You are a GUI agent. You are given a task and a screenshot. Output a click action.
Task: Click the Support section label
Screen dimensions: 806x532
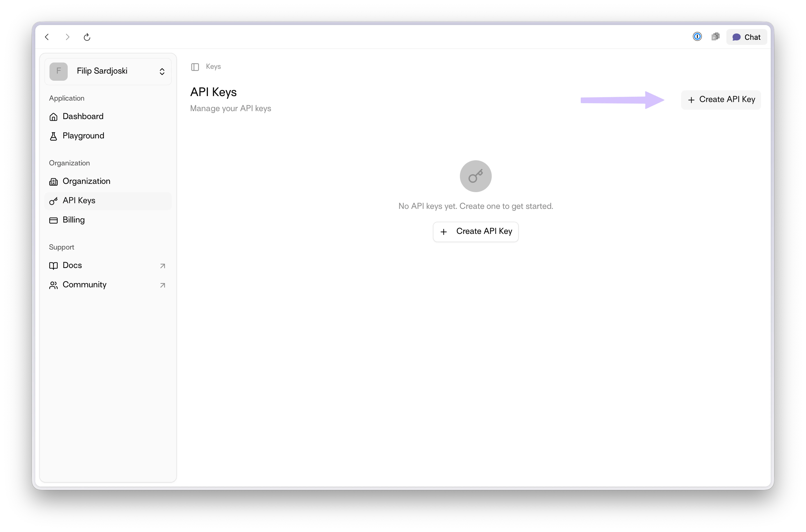click(61, 247)
